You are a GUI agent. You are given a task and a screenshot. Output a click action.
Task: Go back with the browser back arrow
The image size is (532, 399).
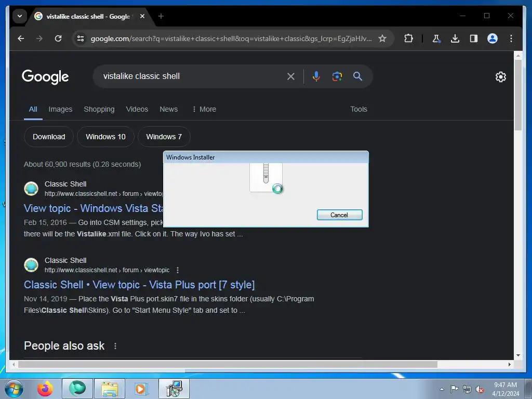point(21,38)
